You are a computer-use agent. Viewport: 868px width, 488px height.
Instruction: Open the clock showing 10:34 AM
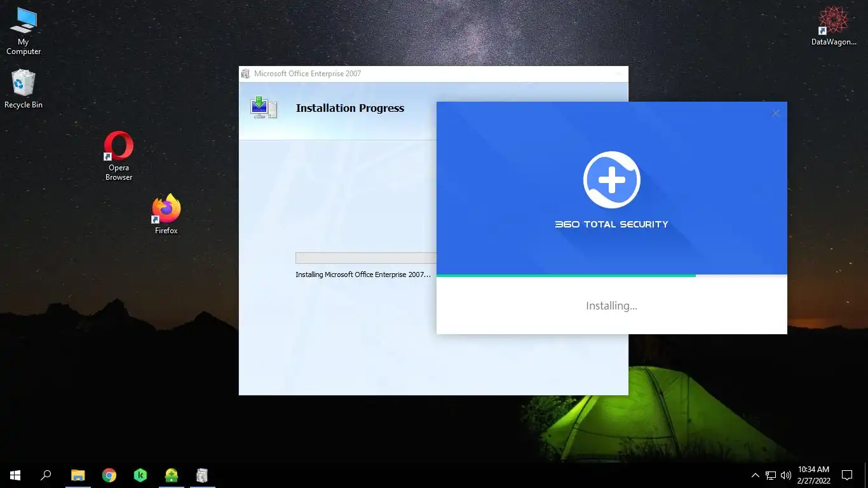point(813,475)
